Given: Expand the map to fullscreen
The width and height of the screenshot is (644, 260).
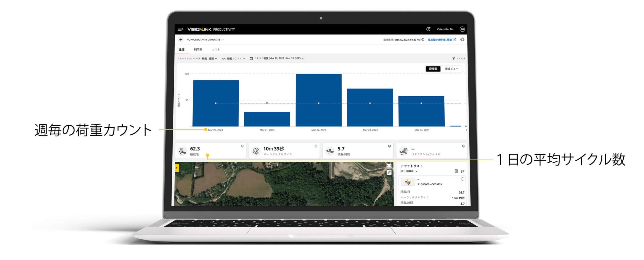Looking at the screenshot, I should click(x=389, y=166).
